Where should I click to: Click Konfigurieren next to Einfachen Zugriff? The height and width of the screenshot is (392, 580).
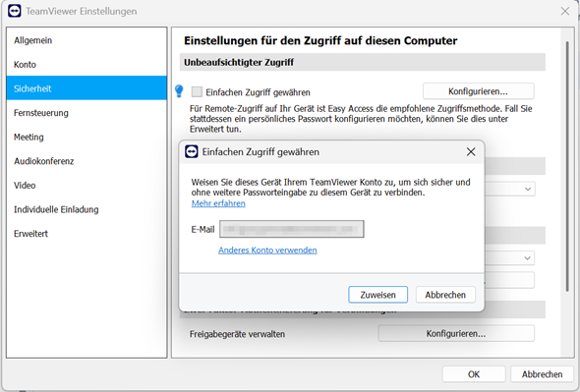[479, 91]
